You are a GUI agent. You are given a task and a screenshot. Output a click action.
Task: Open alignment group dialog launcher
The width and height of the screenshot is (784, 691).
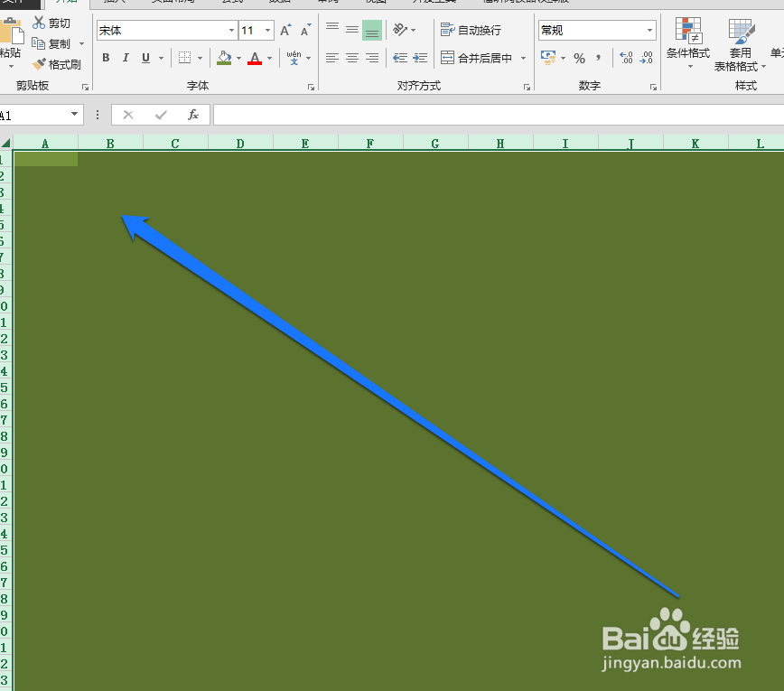(527, 87)
